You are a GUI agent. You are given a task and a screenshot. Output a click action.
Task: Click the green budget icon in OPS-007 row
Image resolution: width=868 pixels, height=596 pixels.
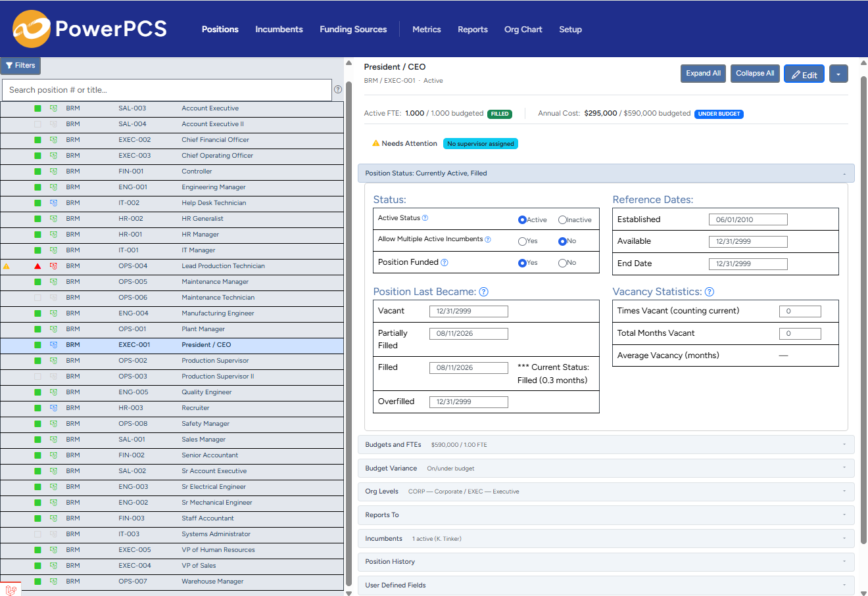coord(53,582)
